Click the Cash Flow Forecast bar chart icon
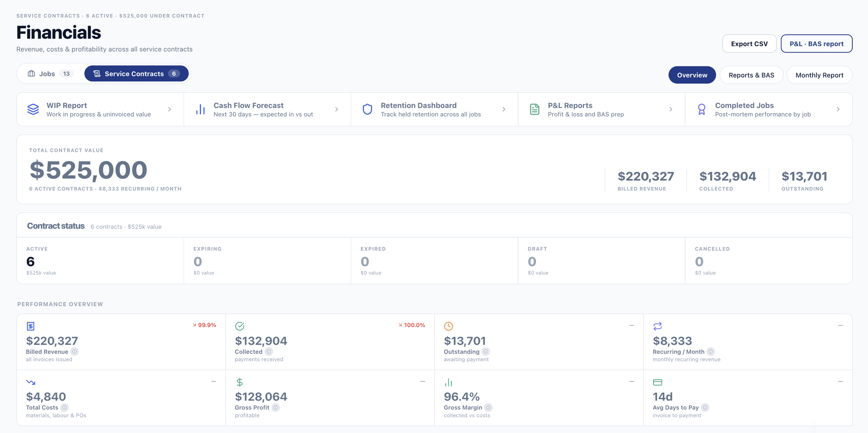868x433 pixels. click(200, 109)
